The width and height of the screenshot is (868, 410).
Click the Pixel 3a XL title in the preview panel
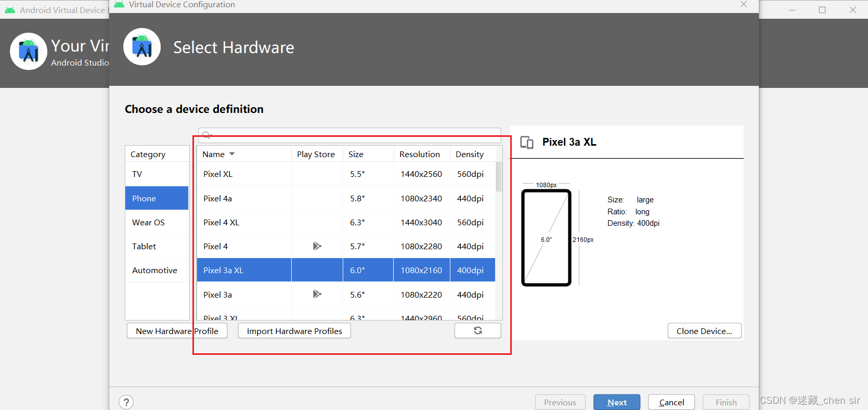(569, 142)
